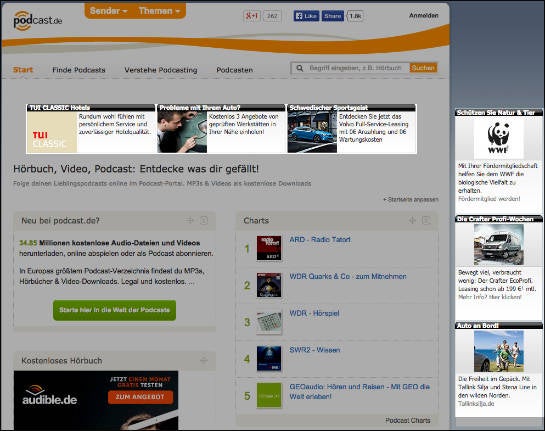
Task: Go to Finde Podcasts tab
Action: (x=79, y=70)
